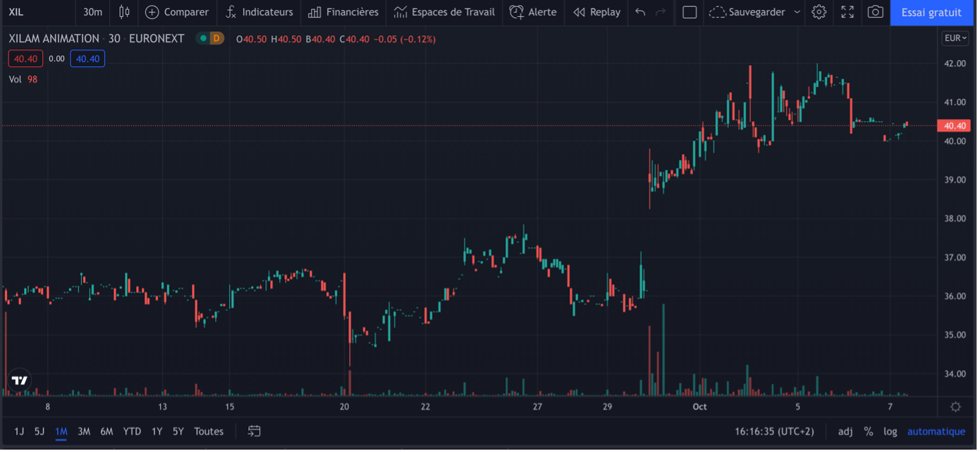Redo the last chart action

(661, 12)
